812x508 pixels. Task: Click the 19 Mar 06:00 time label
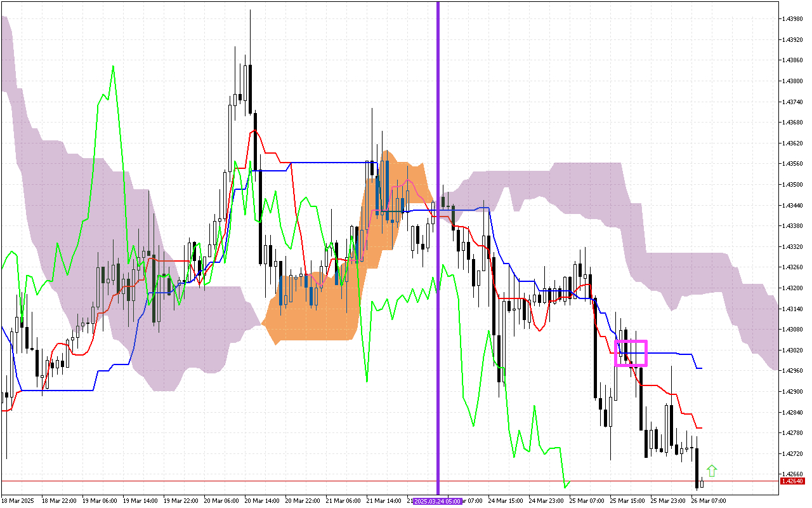click(98, 501)
